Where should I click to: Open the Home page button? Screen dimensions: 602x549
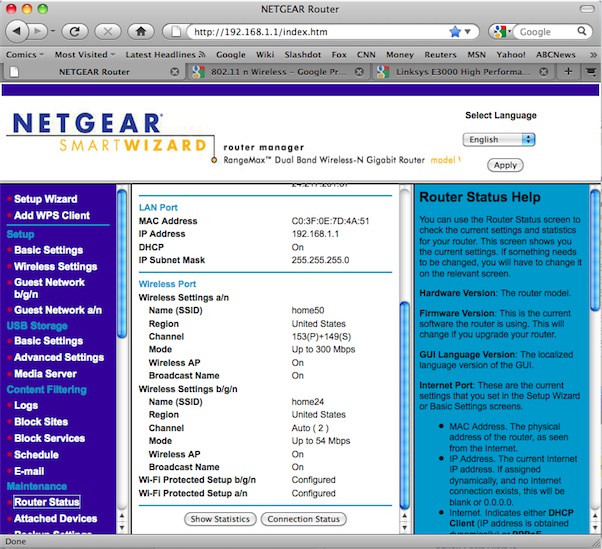click(x=141, y=31)
